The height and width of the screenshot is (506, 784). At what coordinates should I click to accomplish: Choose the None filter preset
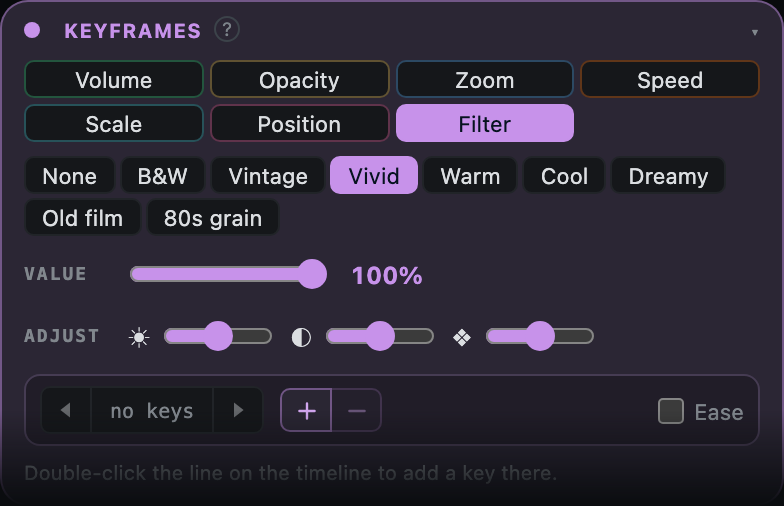[x=70, y=176]
